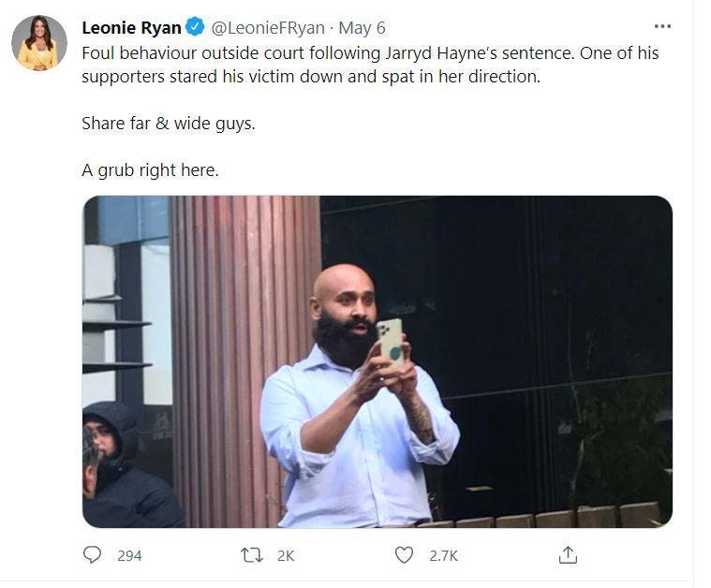Click the phone held up in photo
The image size is (711, 588).
(391, 341)
